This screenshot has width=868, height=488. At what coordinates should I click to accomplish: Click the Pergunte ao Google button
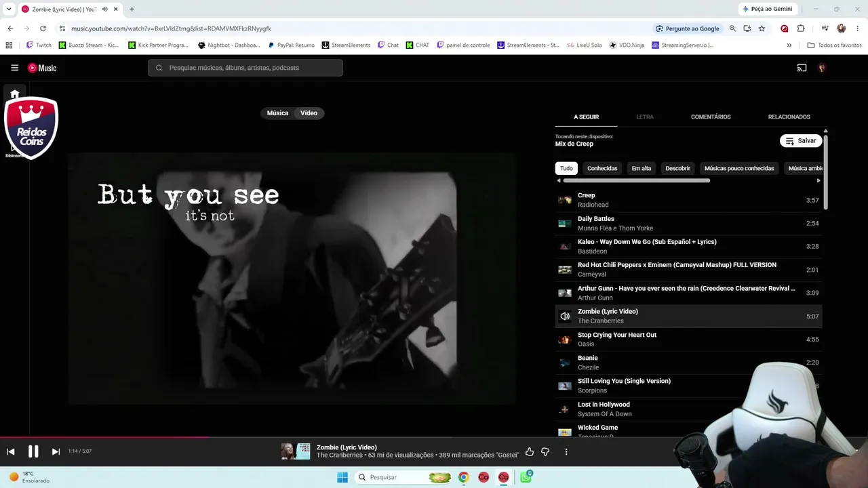pos(688,28)
